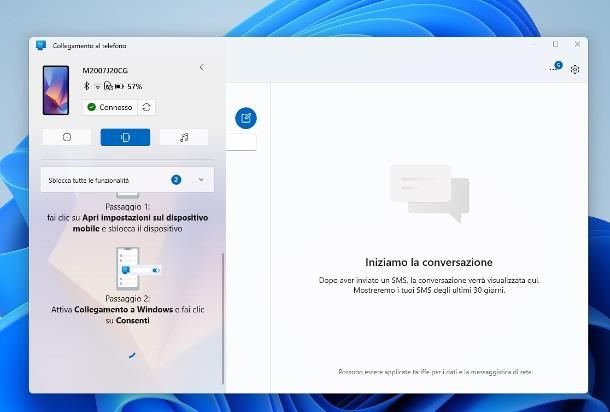Open the notifications more menu
The image size is (610, 412).
pos(556,67)
